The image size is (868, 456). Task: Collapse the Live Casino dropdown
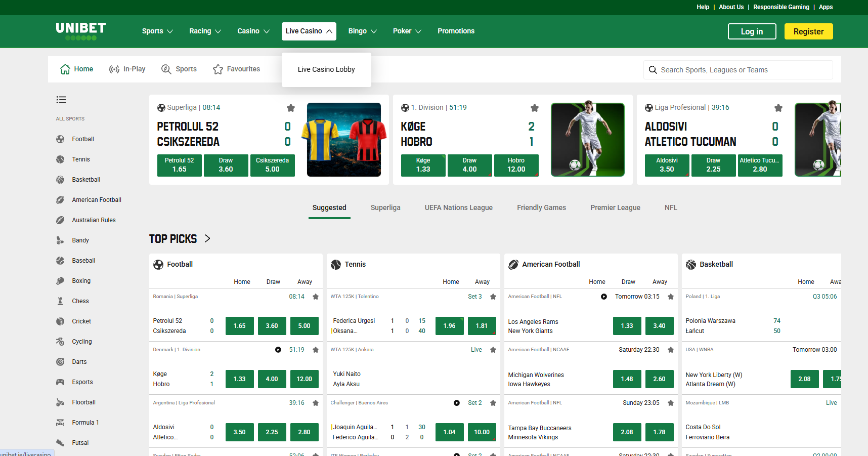pos(309,31)
